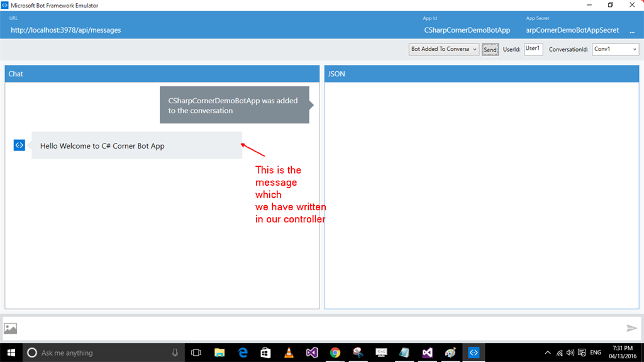Click the send message arrow icon

(631, 328)
